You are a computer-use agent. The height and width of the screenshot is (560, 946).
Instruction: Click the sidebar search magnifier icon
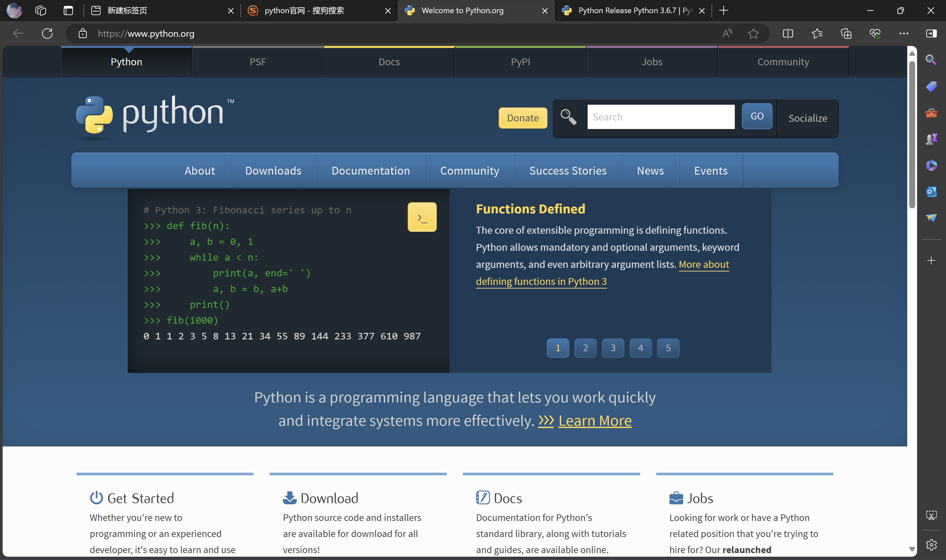pos(931,60)
